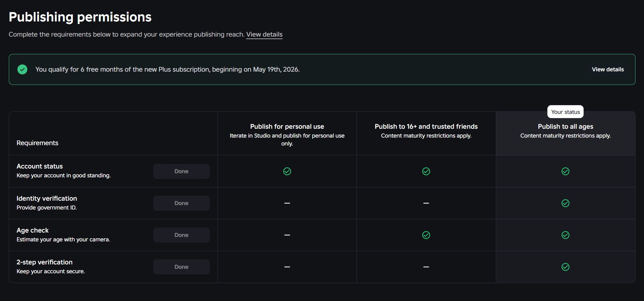Viewport: 644px width, 301px height.
Task: Click the Publish to all ages header
Action: pos(566,127)
